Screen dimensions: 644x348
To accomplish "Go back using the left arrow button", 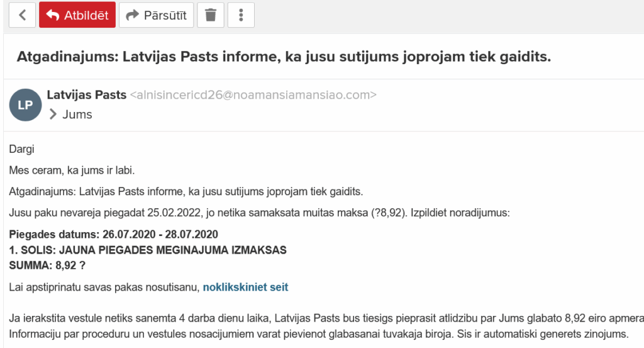I will 23,15.
